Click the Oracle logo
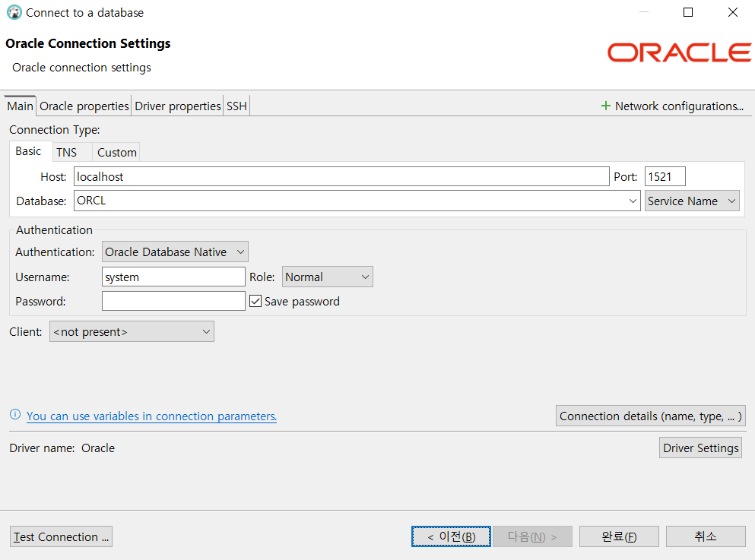Image resolution: width=755 pixels, height=560 pixels. click(x=679, y=52)
